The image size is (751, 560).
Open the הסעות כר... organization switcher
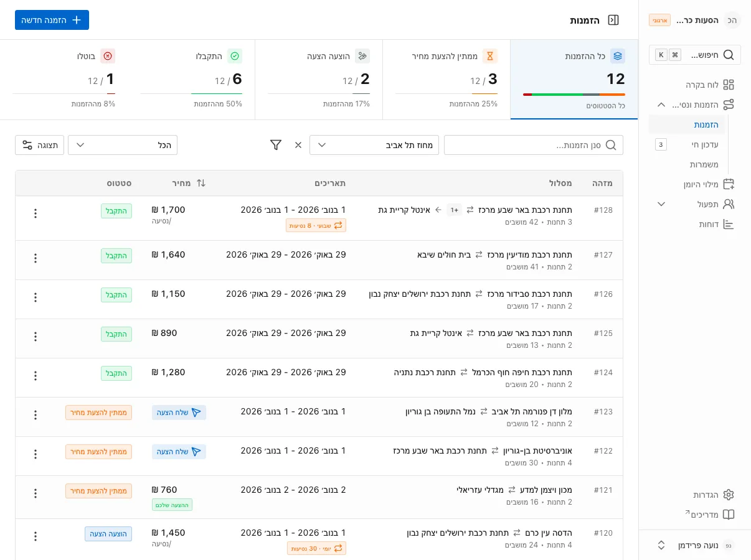695,20
